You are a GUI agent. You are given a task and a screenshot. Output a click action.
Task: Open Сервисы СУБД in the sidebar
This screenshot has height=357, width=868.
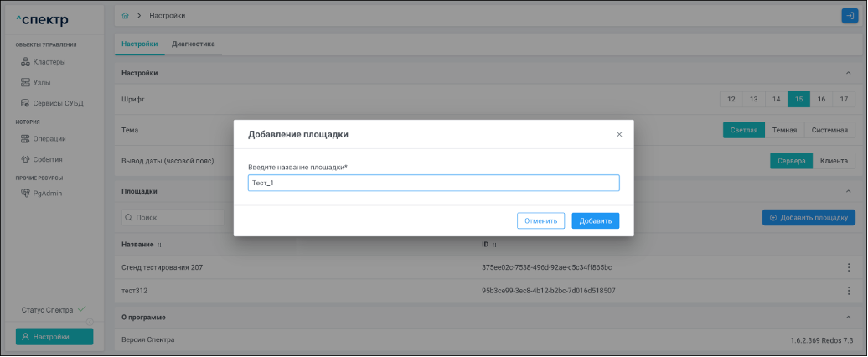(57, 103)
